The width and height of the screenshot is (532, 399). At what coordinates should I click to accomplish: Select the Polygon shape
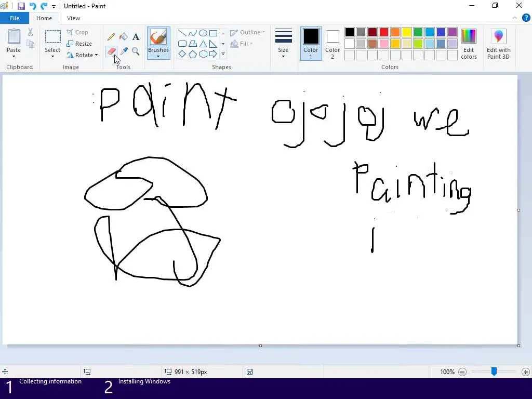click(x=192, y=44)
